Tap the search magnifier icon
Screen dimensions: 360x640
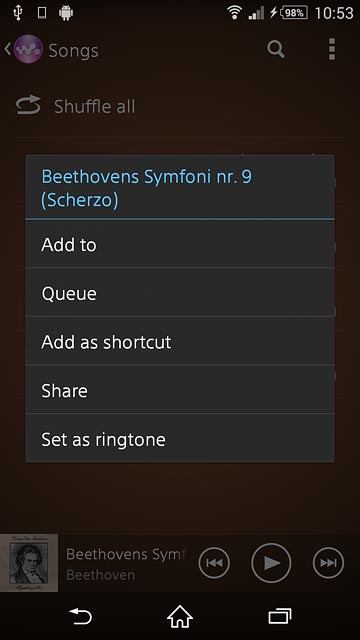[276, 50]
